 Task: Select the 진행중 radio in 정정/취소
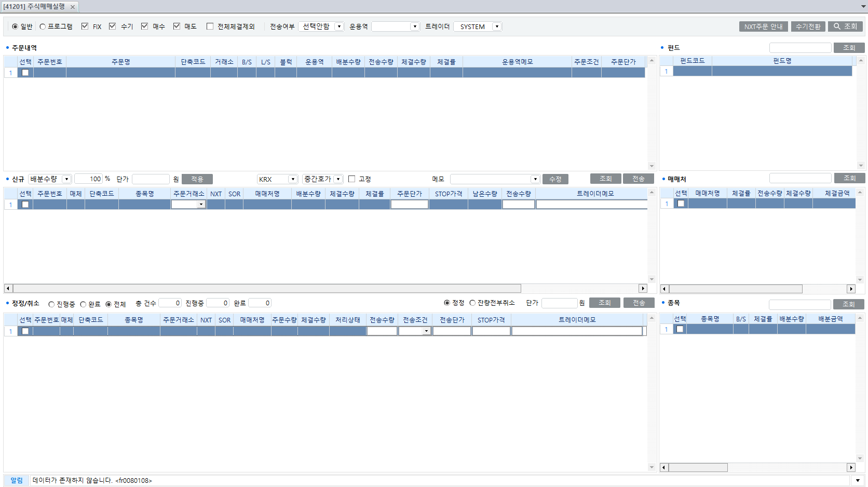click(x=51, y=304)
